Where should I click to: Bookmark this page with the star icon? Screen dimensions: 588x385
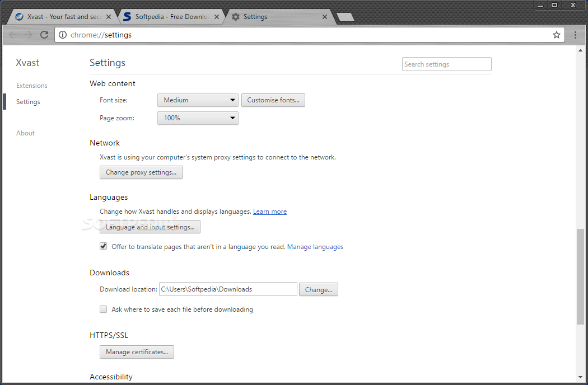point(557,35)
